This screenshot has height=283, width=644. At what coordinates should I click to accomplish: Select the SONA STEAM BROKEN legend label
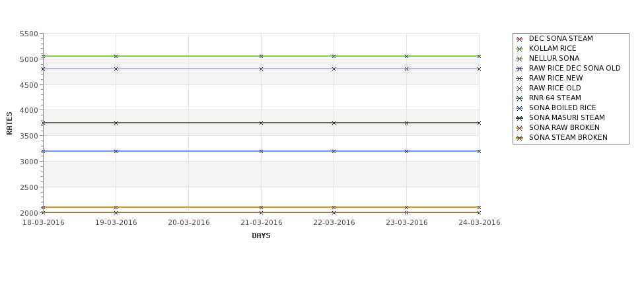(x=568, y=137)
